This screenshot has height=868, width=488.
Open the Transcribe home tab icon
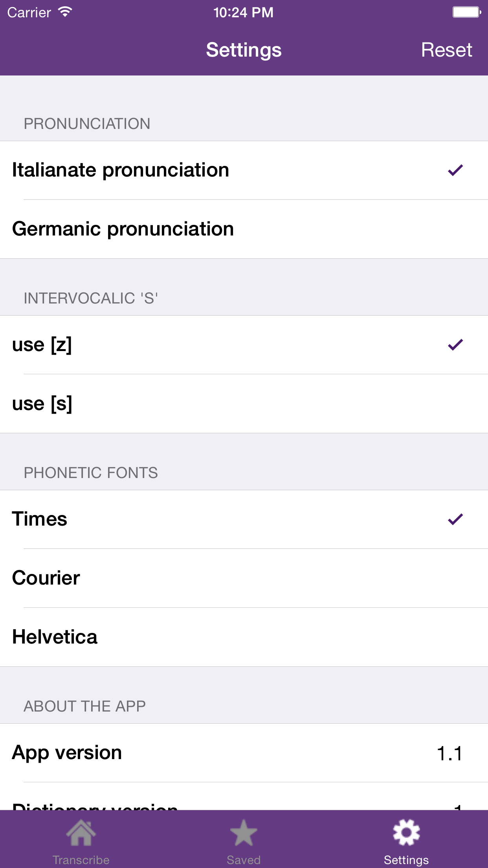81,832
